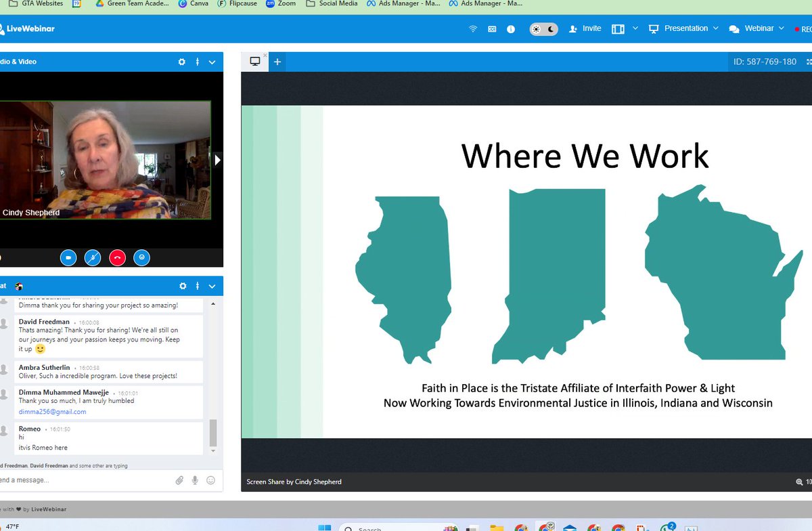Open the Wi-Fi connection status icon
812x531 pixels.
pyautogui.click(x=473, y=29)
